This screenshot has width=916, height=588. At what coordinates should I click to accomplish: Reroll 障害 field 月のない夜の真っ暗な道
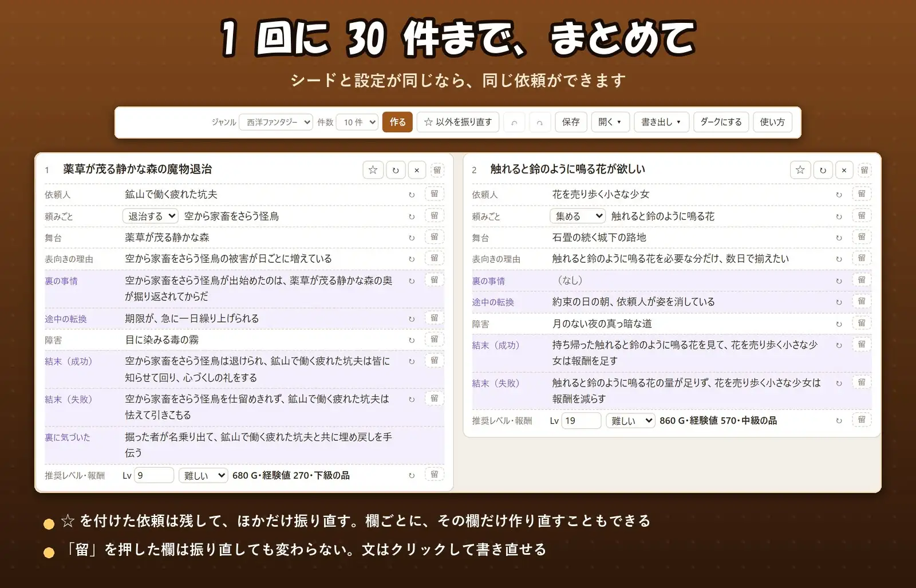click(x=839, y=324)
